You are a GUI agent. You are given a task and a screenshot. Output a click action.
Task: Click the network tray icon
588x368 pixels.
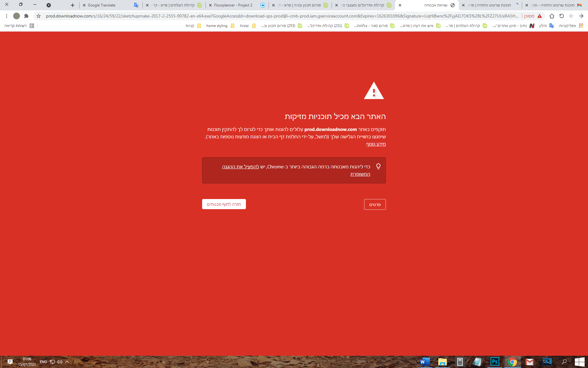52,362
